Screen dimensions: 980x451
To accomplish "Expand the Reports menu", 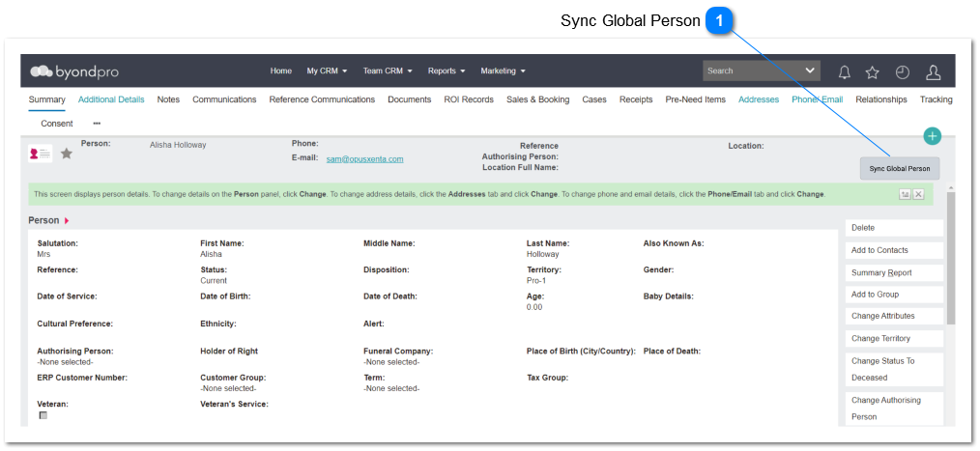I will [447, 70].
